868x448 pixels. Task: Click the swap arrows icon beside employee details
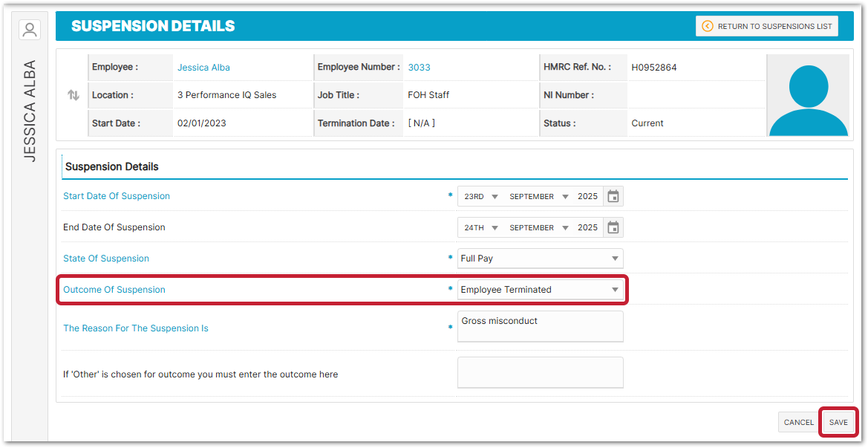click(x=73, y=95)
